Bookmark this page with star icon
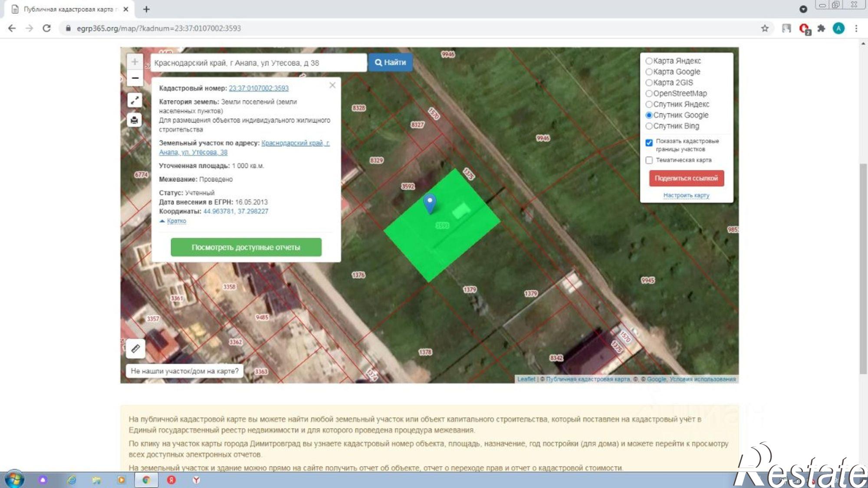 pyautogui.click(x=765, y=28)
